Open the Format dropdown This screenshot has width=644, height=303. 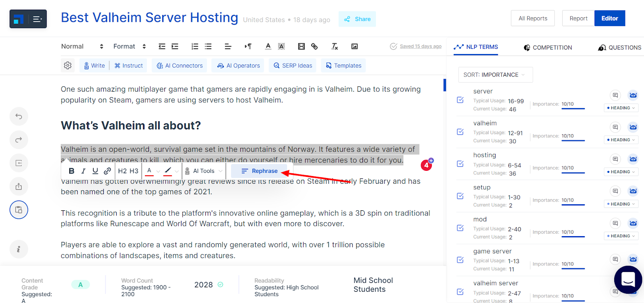point(130,46)
